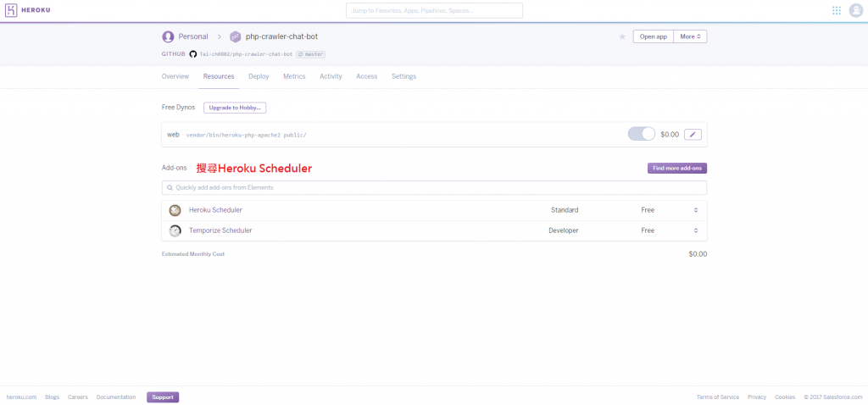Click the php-crawler-chat-bot hexagon app icon

pyautogui.click(x=236, y=36)
